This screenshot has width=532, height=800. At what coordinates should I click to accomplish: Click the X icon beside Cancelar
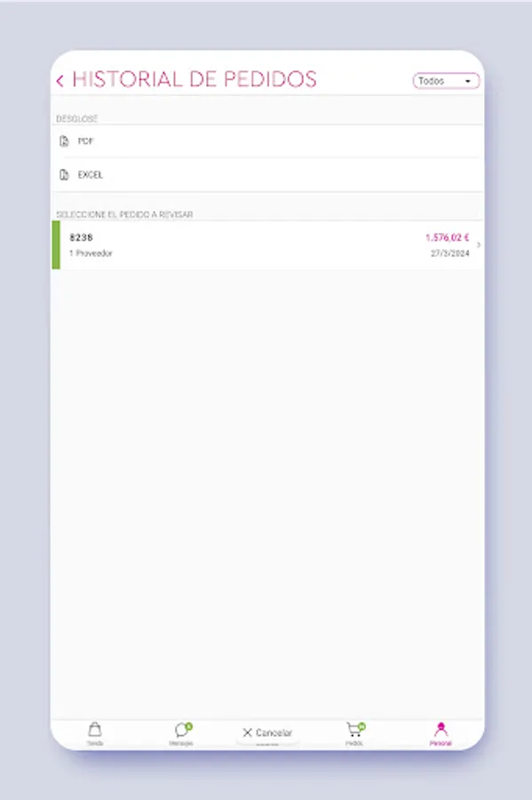click(247, 732)
